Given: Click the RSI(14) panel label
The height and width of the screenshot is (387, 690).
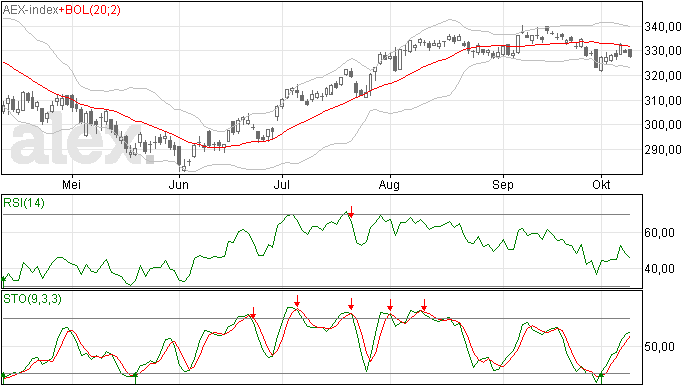Looking at the screenshot, I should pos(24,203).
